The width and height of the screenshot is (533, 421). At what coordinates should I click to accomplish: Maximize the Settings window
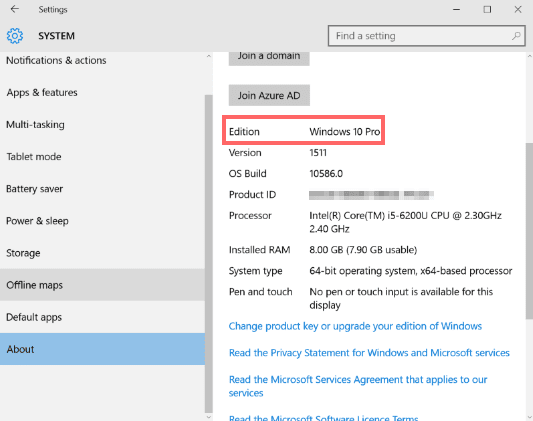487,10
